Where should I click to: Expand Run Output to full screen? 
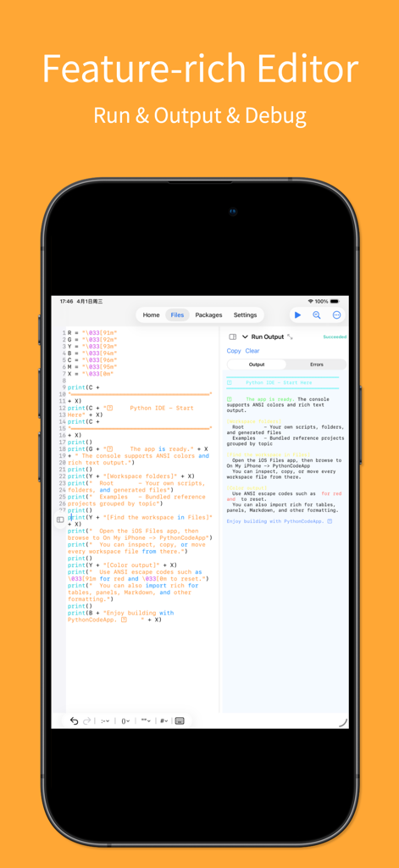[x=291, y=337]
